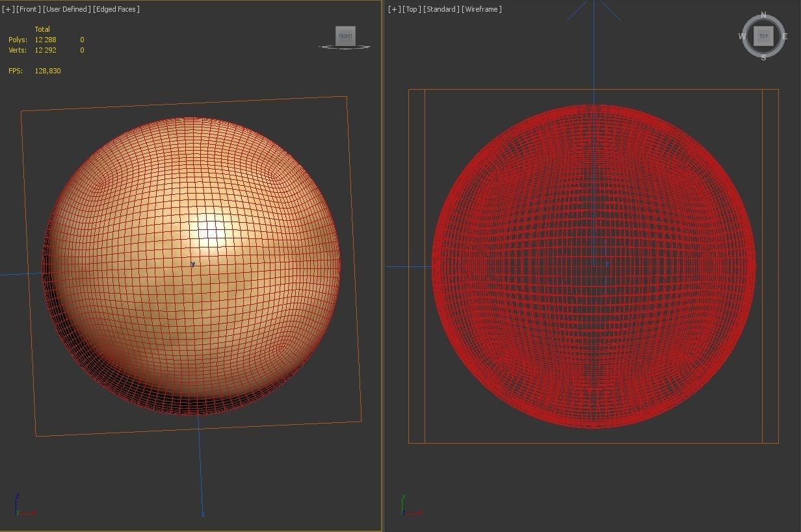The image size is (801, 532).
Task: Open the [Wireframe] shading menu
Action: pos(482,9)
